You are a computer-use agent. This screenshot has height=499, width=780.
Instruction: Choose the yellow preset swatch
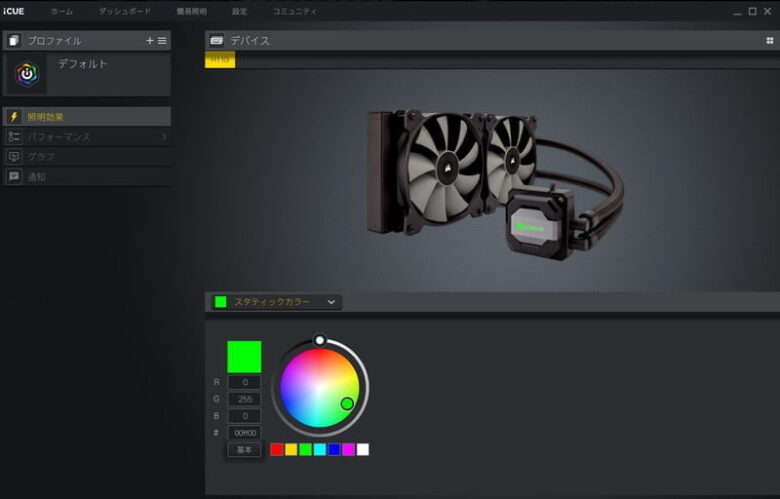click(291, 450)
